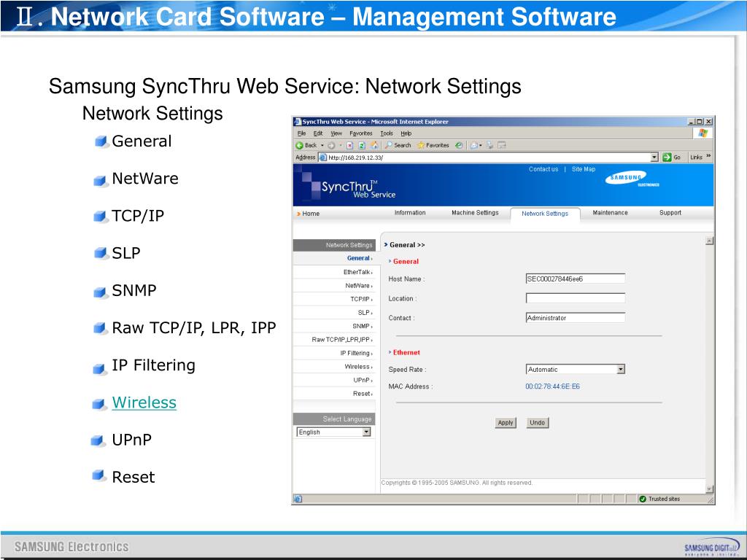Image resolution: width=747 pixels, height=560 pixels.
Task: Click the Contact field containing Administrator
Action: pos(576,318)
